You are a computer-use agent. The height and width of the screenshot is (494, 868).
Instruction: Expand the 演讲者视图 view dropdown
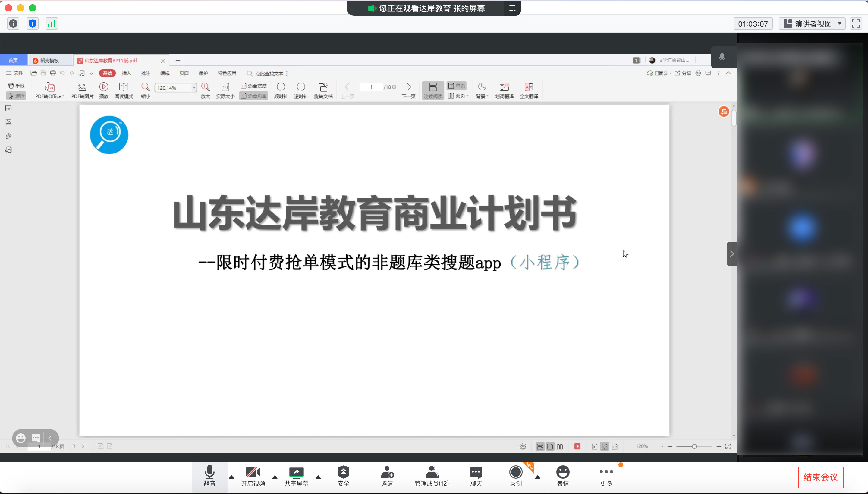[x=839, y=24]
